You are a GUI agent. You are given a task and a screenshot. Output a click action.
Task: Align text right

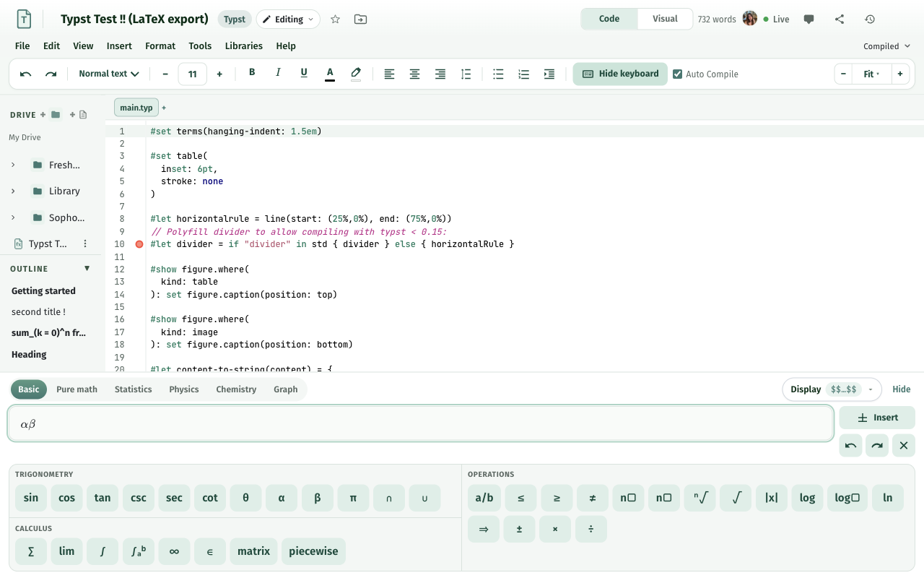point(440,74)
